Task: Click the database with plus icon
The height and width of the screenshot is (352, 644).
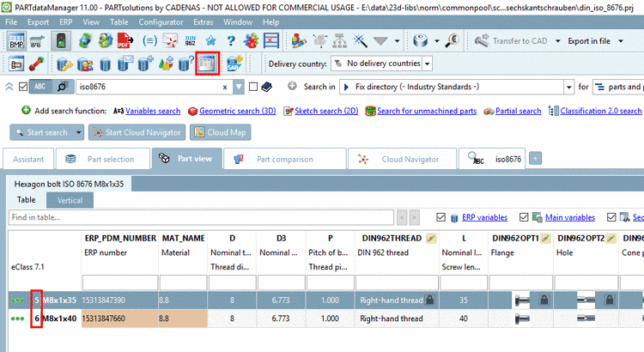Action: 145,64
